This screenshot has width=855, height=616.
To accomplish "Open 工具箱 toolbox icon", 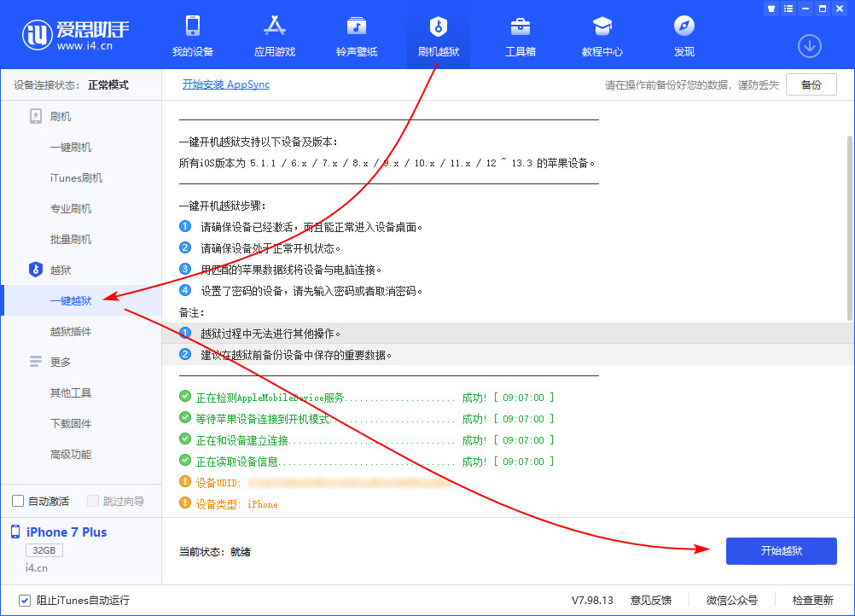I will (521, 26).
